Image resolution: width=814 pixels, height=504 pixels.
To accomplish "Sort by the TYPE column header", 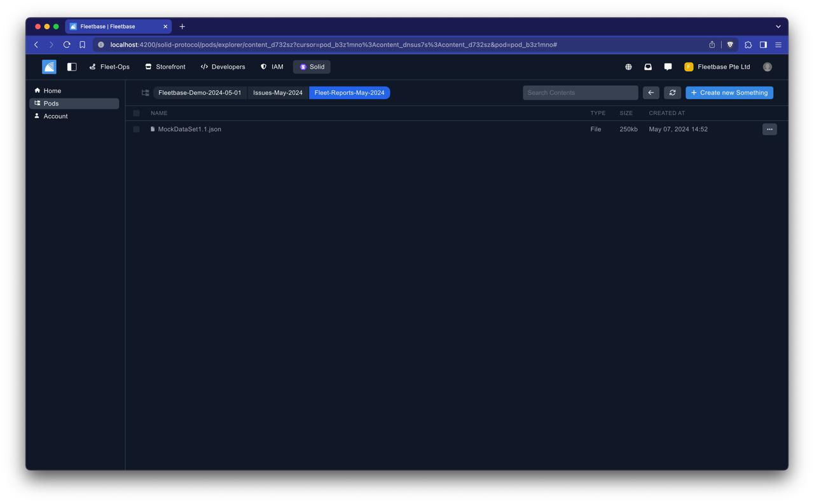I will coord(598,113).
